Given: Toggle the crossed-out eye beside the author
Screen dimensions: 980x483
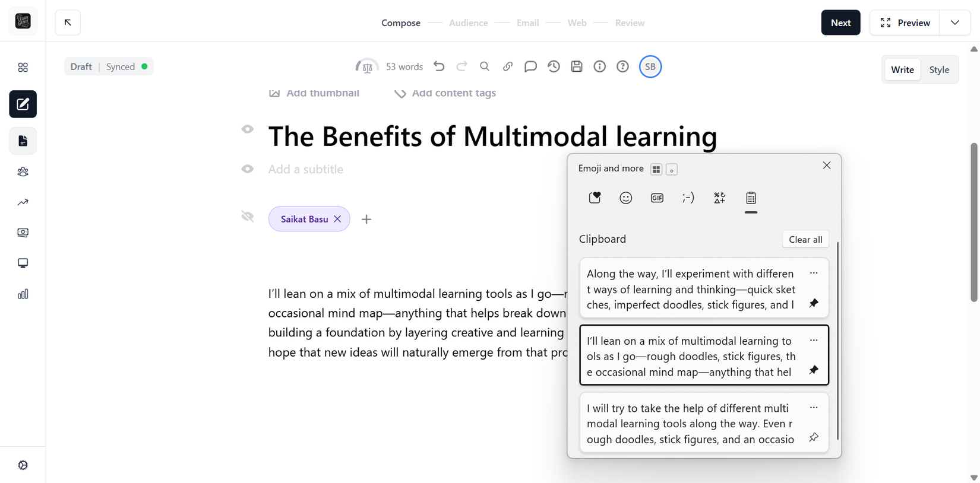Looking at the screenshot, I should [248, 217].
